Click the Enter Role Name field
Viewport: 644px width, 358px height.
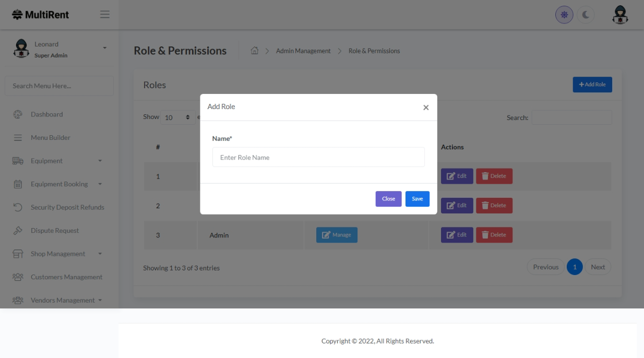point(318,157)
